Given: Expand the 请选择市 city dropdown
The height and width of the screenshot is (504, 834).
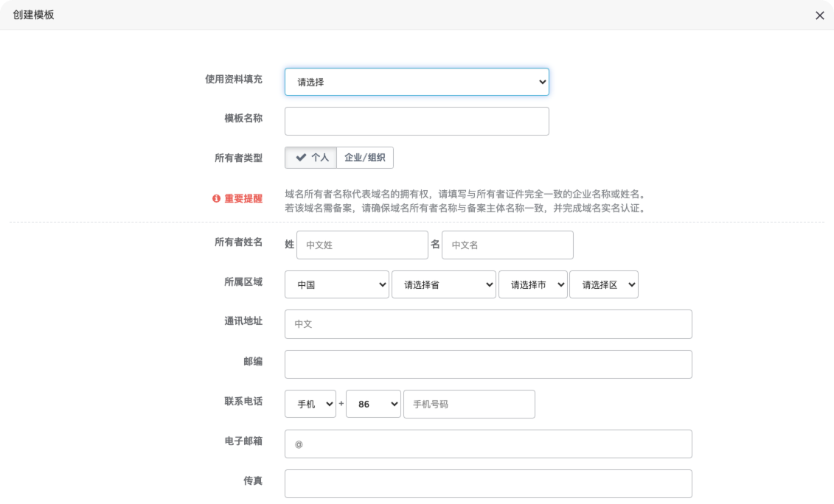Looking at the screenshot, I should click(x=532, y=284).
